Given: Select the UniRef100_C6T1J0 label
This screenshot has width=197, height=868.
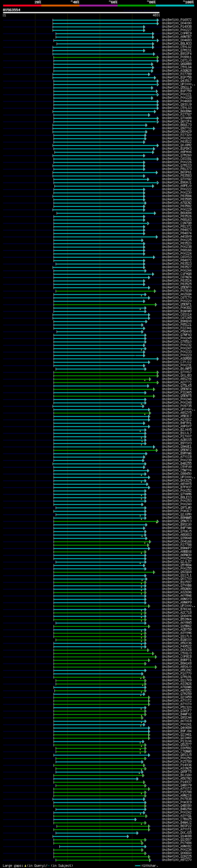Looking at the screenshot, I should tap(176, 61).
